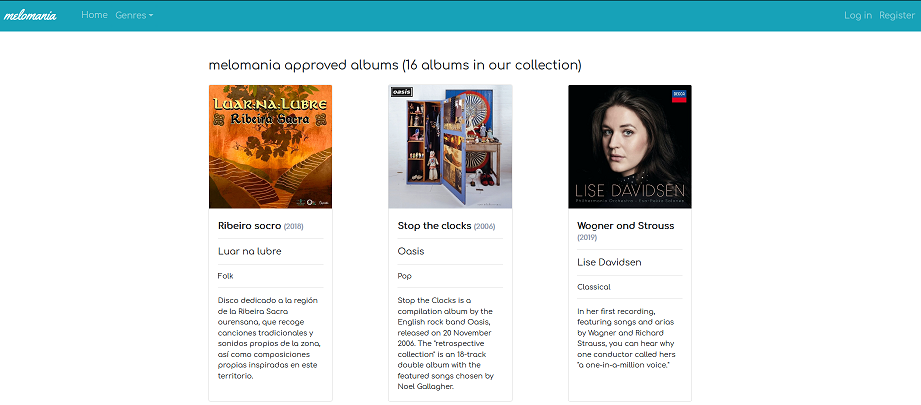Click the Classical genre label
921x405 pixels.
594,287
